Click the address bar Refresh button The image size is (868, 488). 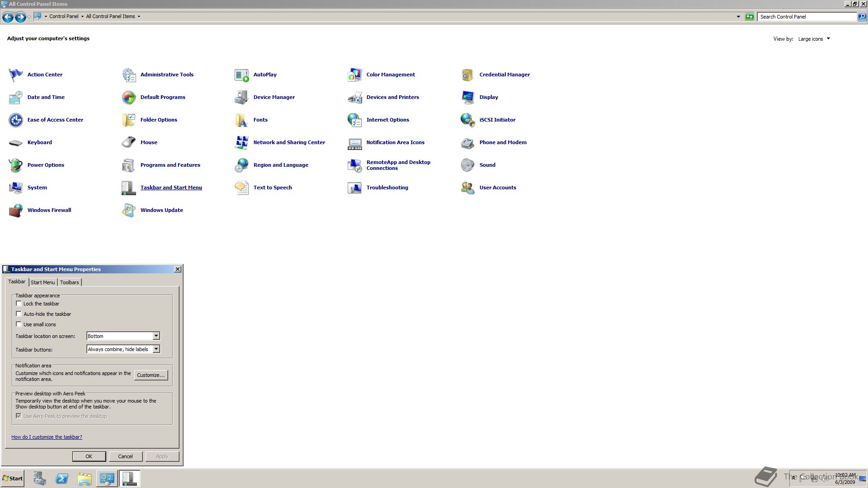[x=750, y=17]
